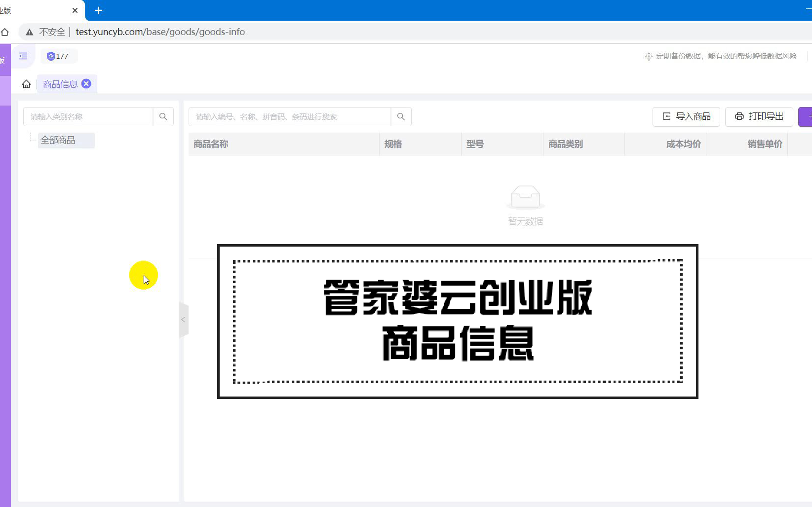Screen dimensions: 812x507
Task: Click the home icon in tab bar
Action: (26, 84)
